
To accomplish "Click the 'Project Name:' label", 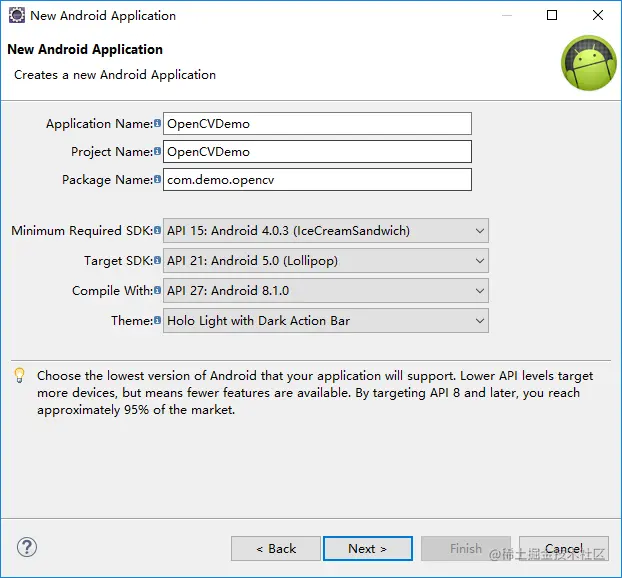I will [x=112, y=152].
